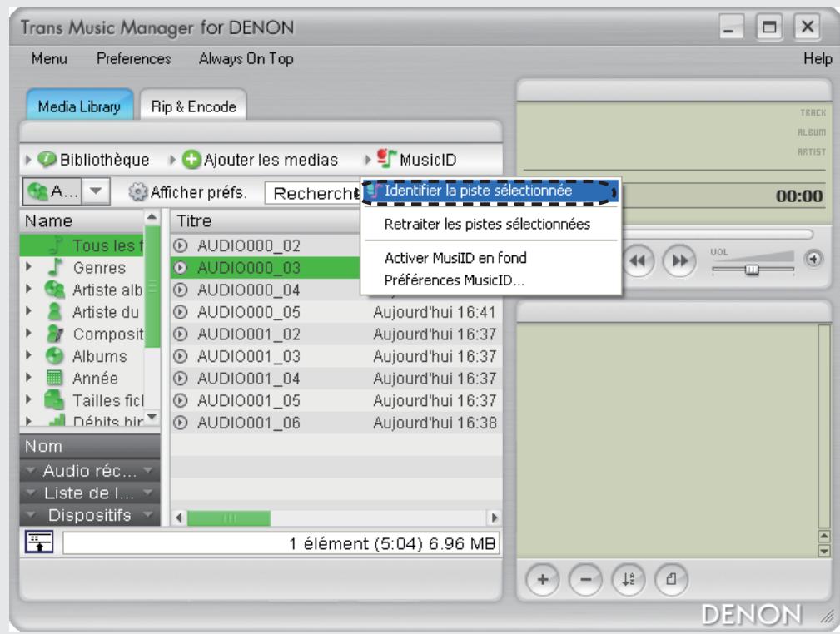The height and width of the screenshot is (634, 840).
Task: Click the minus button below the playlist
Action: [585, 579]
